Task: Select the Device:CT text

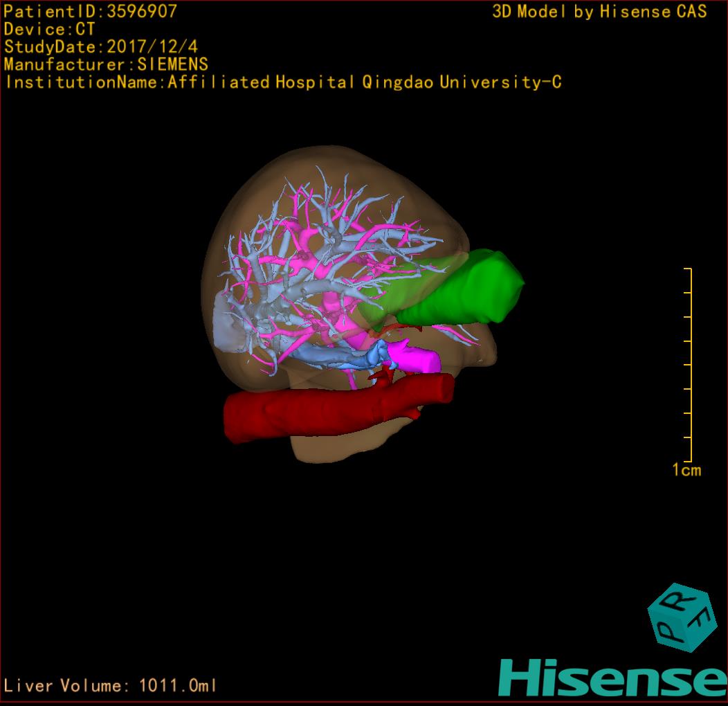Action: [x=49, y=29]
